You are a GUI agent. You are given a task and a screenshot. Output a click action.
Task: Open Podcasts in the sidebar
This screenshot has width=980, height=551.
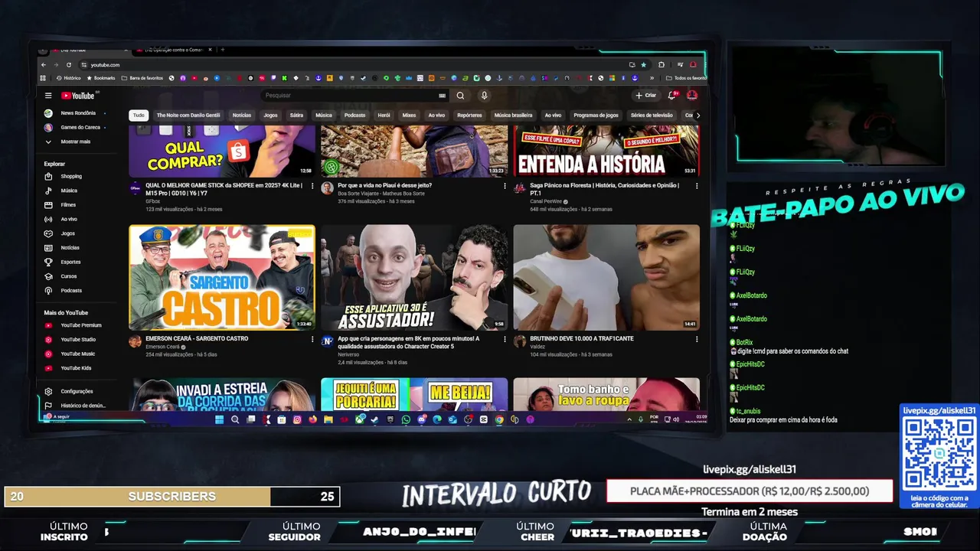(x=71, y=291)
